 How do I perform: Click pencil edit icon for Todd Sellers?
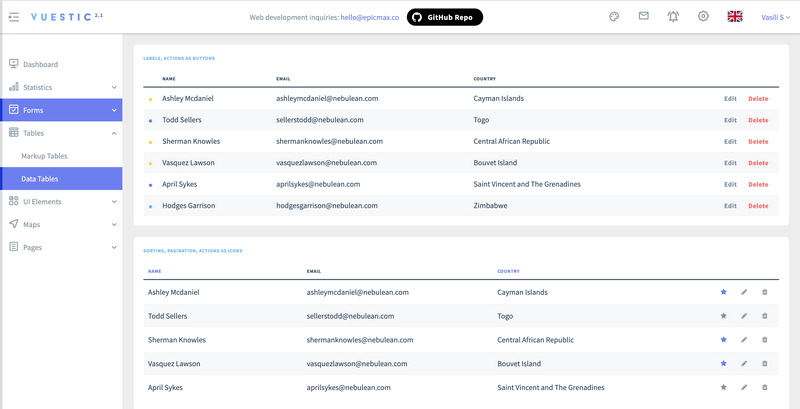point(744,316)
